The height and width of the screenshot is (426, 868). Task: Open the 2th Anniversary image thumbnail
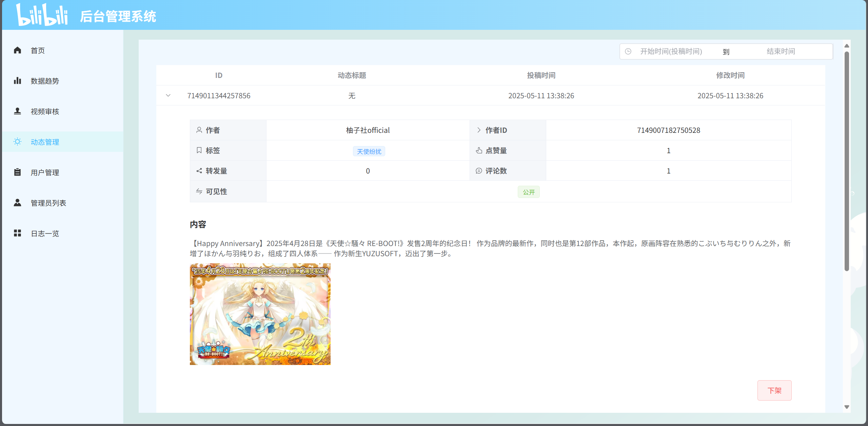(x=260, y=314)
